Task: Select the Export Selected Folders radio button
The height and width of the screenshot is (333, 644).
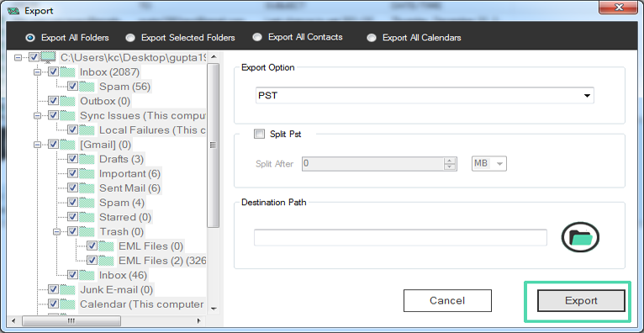Action: [x=130, y=38]
